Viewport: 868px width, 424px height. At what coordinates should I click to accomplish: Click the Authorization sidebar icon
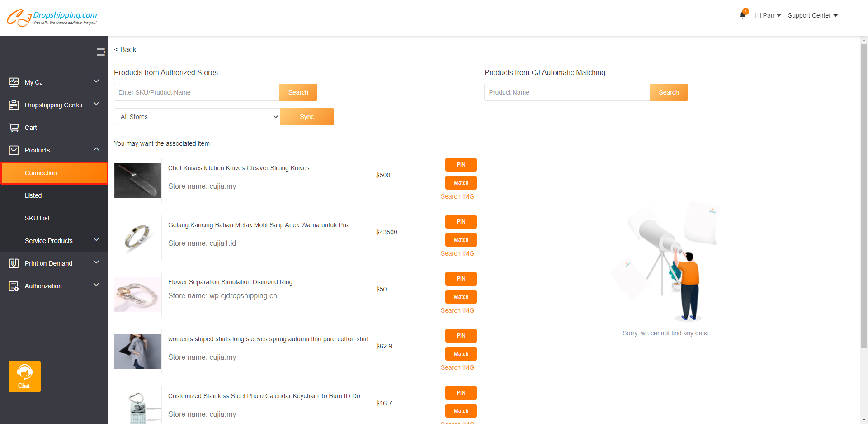pyautogui.click(x=14, y=286)
